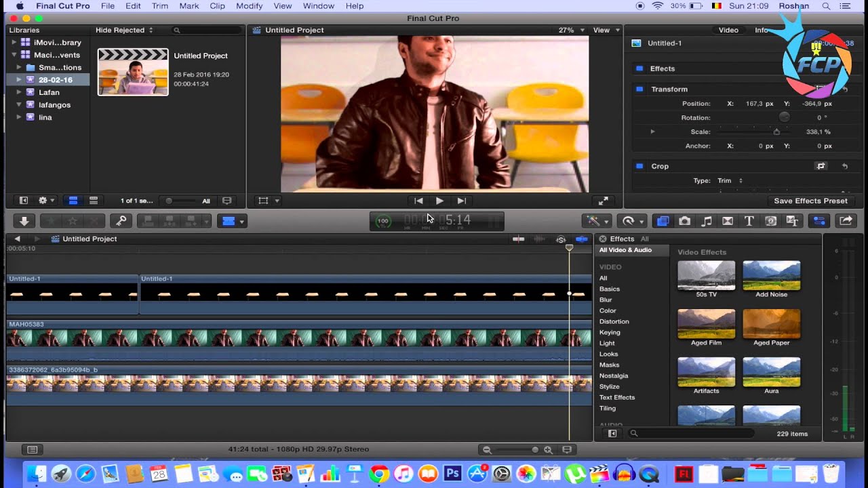Click the Share project export icon
This screenshot has width=868, height=488.
pyautogui.click(x=846, y=221)
